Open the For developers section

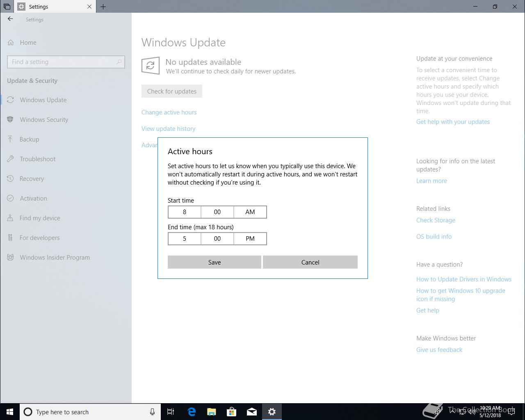point(66,238)
